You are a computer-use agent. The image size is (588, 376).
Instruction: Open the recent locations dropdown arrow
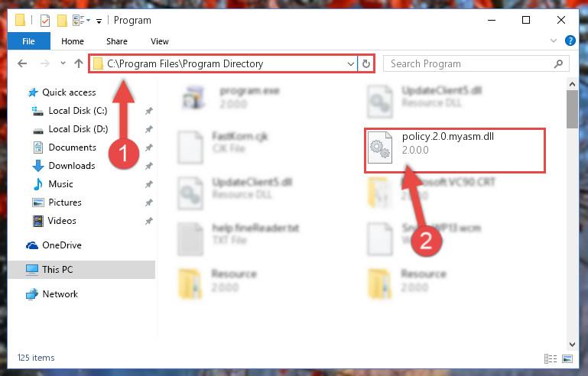[x=63, y=63]
